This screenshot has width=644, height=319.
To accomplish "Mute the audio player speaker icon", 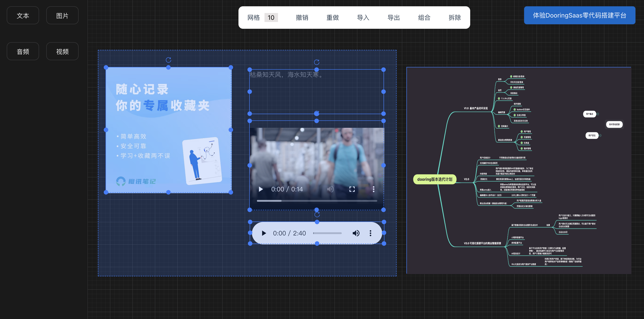I will [356, 233].
